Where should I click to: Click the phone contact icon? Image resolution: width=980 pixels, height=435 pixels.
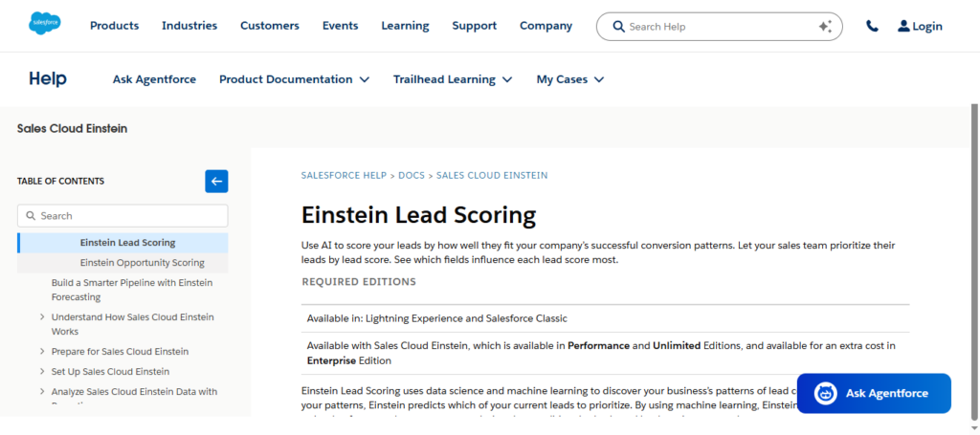(872, 26)
